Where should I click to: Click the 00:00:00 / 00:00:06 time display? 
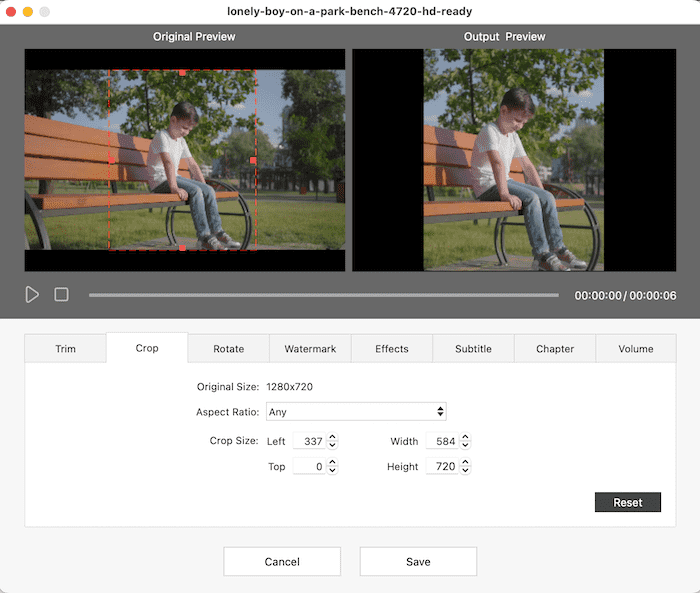click(625, 296)
